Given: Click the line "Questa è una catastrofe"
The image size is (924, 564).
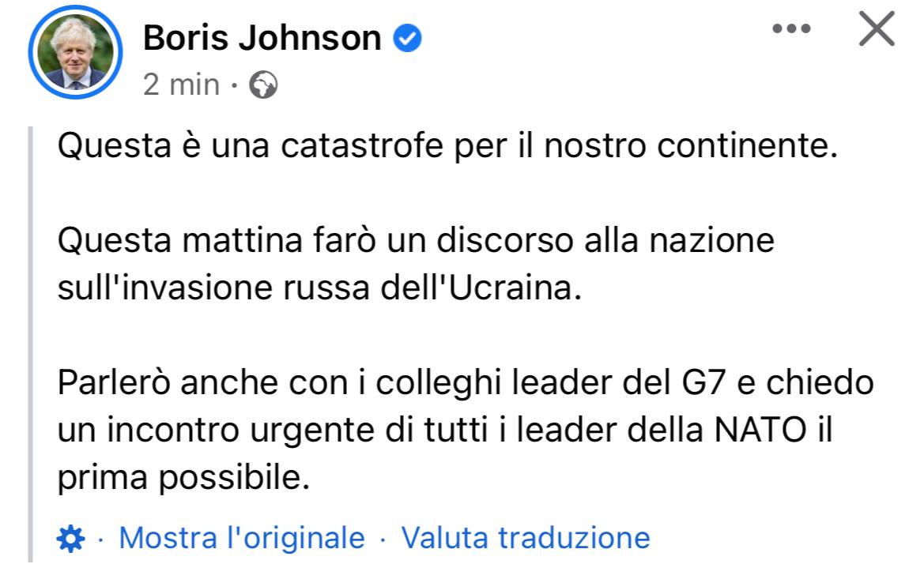Looking at the screenshot, I should click(x=447, y=147).
